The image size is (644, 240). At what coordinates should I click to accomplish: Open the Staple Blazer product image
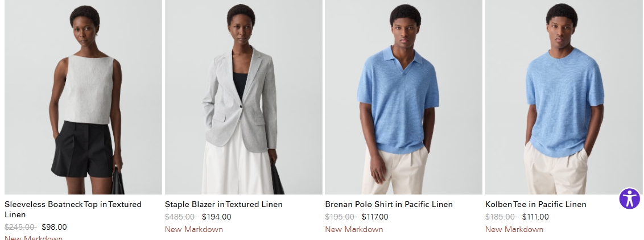point(243,97)
